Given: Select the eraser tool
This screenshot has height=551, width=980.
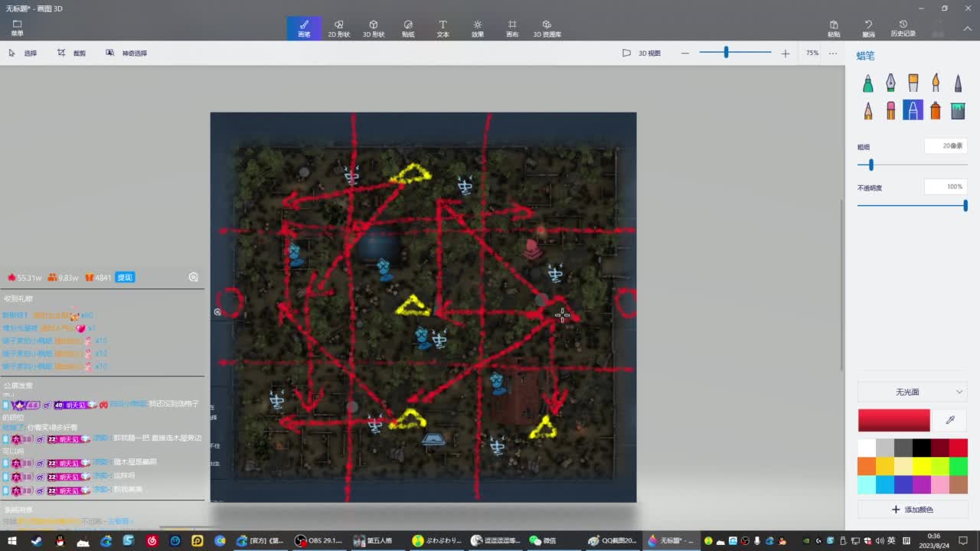Looking at the screenshot, I should pos(890,110).
